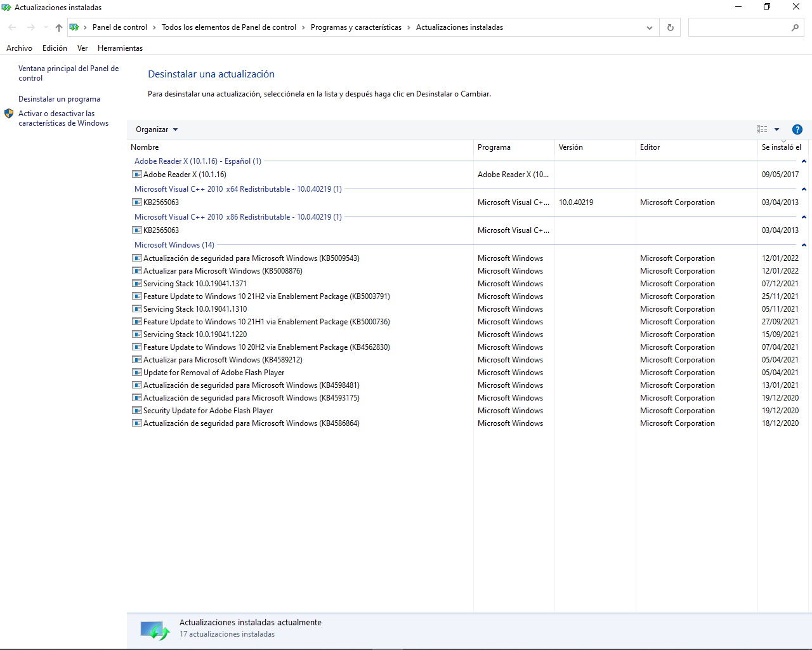The image size is (812, 650).
Task: Select Microsoft Windows (14) group header text
Action: pyautogui.click(x=174, y=245)
